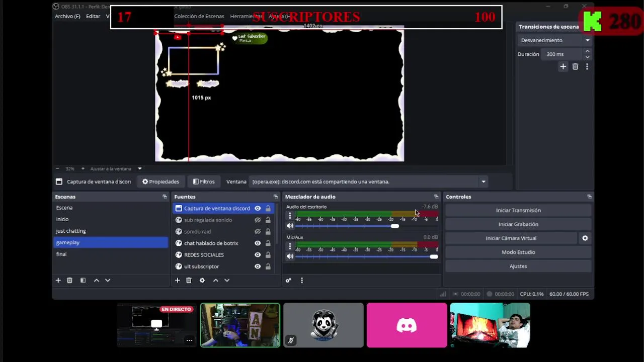
Task: Open Ajustes from the Controles panel
Action: point(518,266)
